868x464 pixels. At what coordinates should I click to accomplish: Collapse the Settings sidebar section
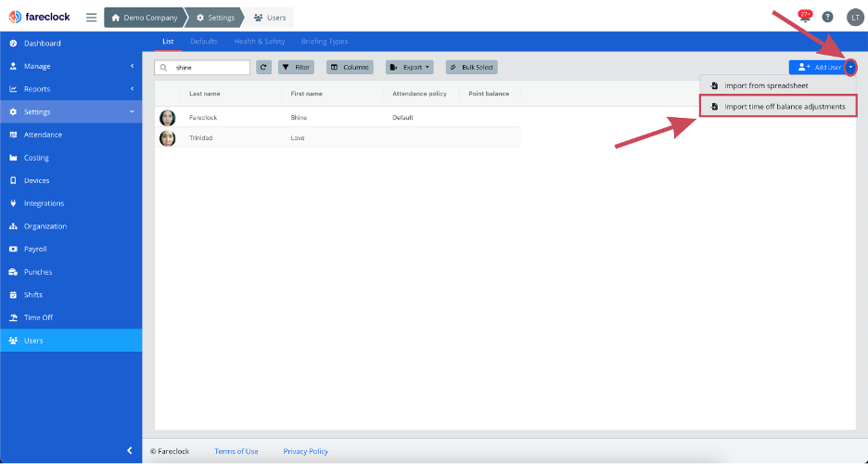click(x=70, y=112)
